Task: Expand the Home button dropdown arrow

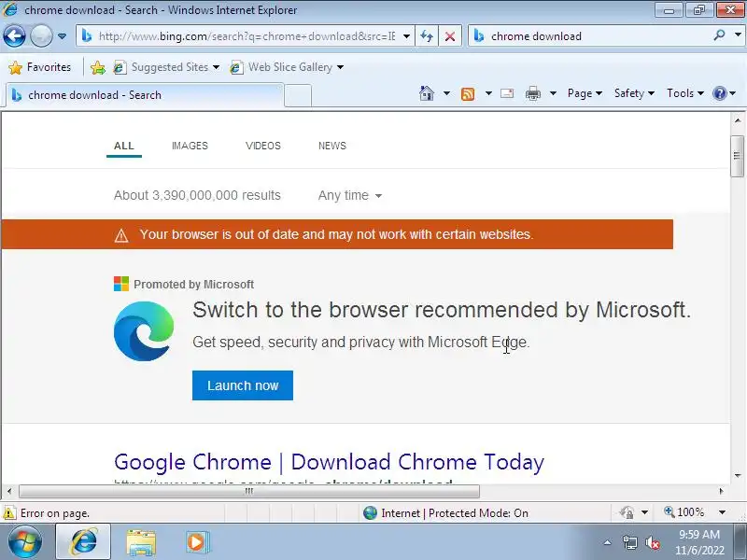Action: (x=446, y=93)
